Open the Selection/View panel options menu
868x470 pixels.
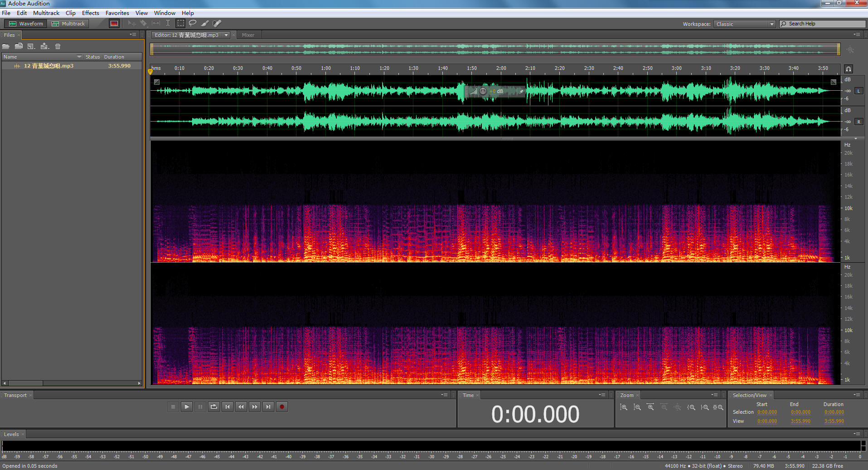(x=857, y=395)
